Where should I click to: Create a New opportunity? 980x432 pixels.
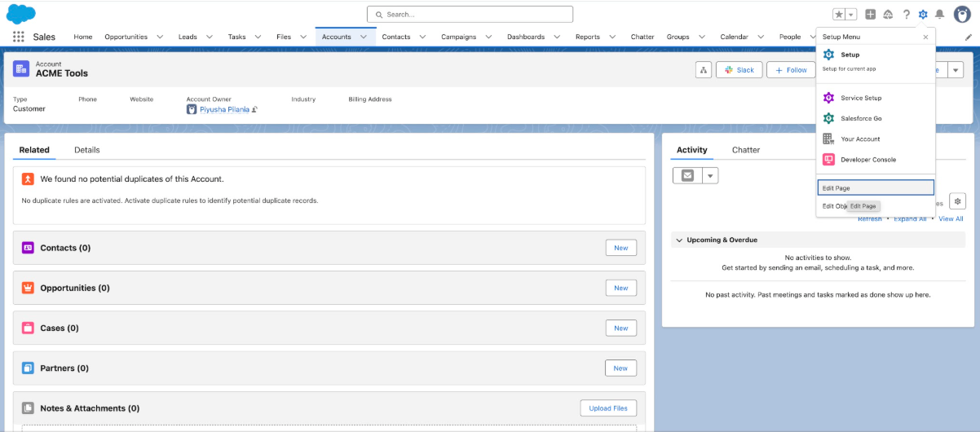point(620,288)
